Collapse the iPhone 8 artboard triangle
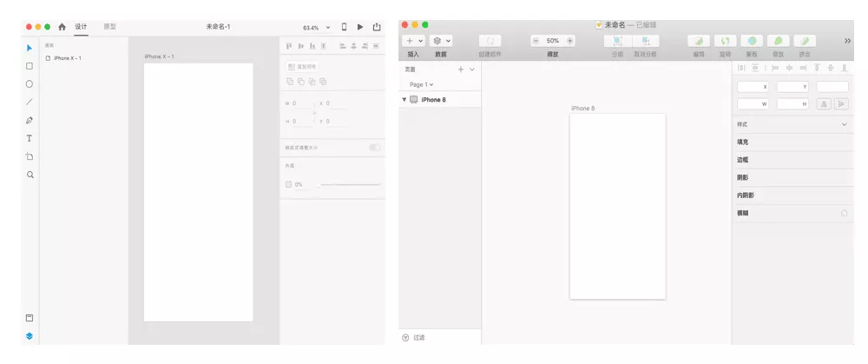The image size is (868, 364). click(404, 100)
